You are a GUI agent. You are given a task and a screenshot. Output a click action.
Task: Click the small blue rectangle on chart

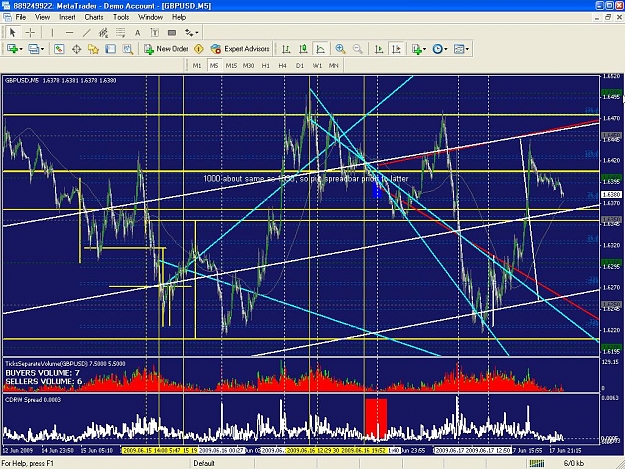pos(377,190)
